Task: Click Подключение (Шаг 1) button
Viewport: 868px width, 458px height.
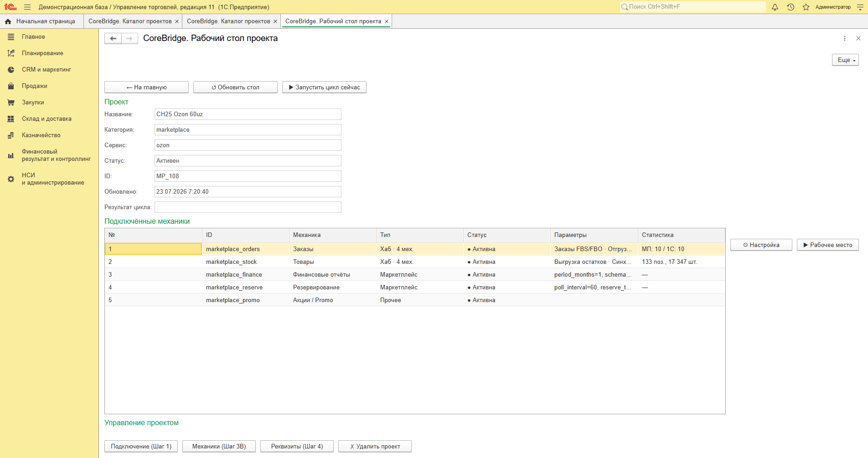Action: 141,446
